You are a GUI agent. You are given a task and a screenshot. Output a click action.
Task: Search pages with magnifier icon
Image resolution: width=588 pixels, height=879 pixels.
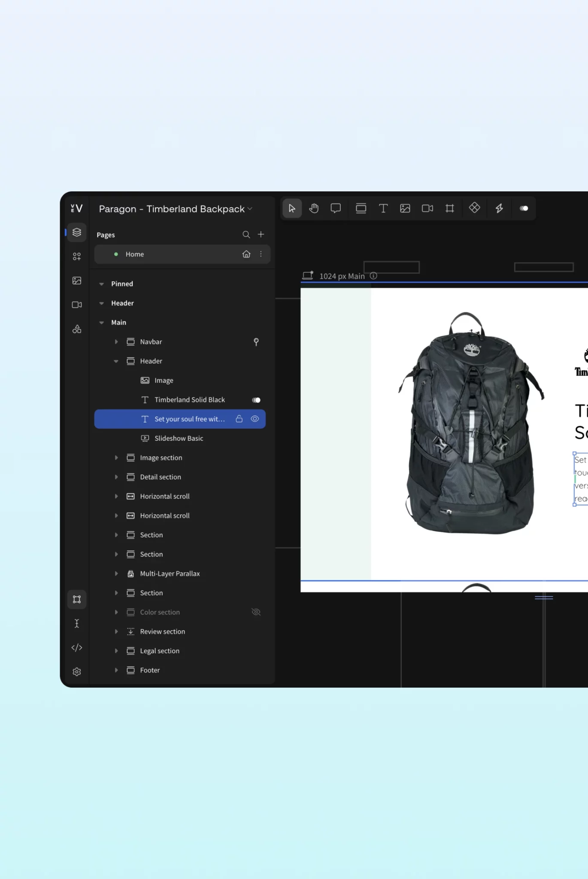click(x=246, y=234)
